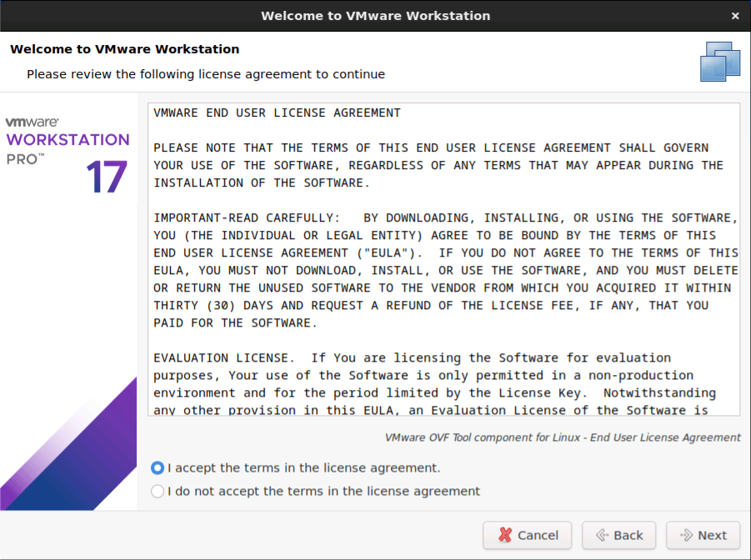Click the right arrow icon on Next
Viewport: 751px width, 560px height.
click(686, 535)
